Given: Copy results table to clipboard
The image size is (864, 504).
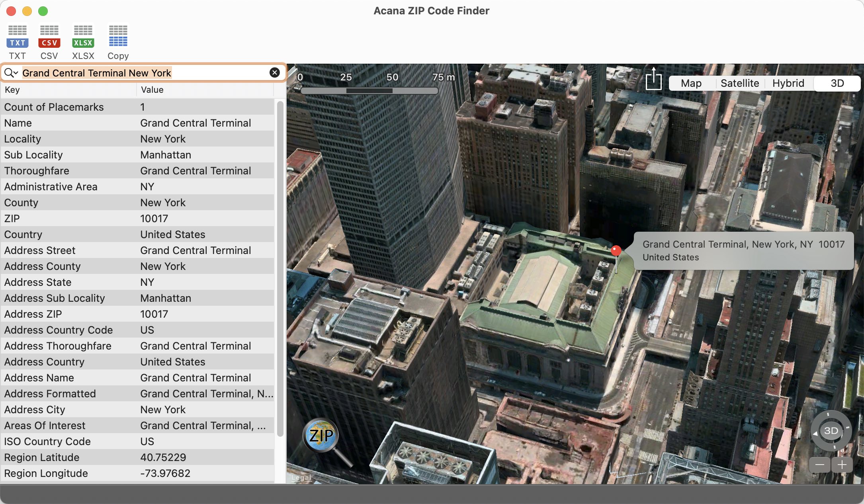Looking at the screenshot, I should [118, 42].
